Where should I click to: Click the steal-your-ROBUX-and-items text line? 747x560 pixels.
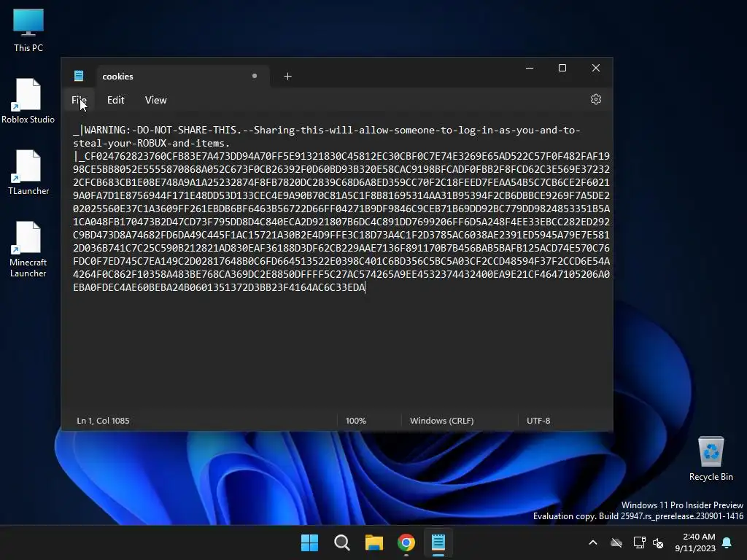pyautogui.click(x=152, y=143)
